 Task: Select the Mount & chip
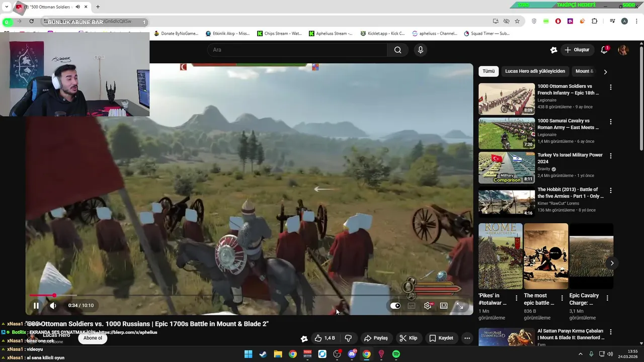[585, 71]
